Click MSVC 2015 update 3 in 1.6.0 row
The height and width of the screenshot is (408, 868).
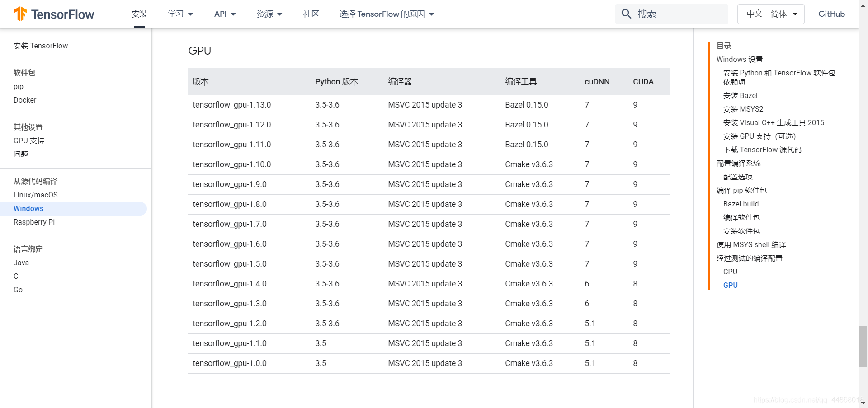(425, 244)
